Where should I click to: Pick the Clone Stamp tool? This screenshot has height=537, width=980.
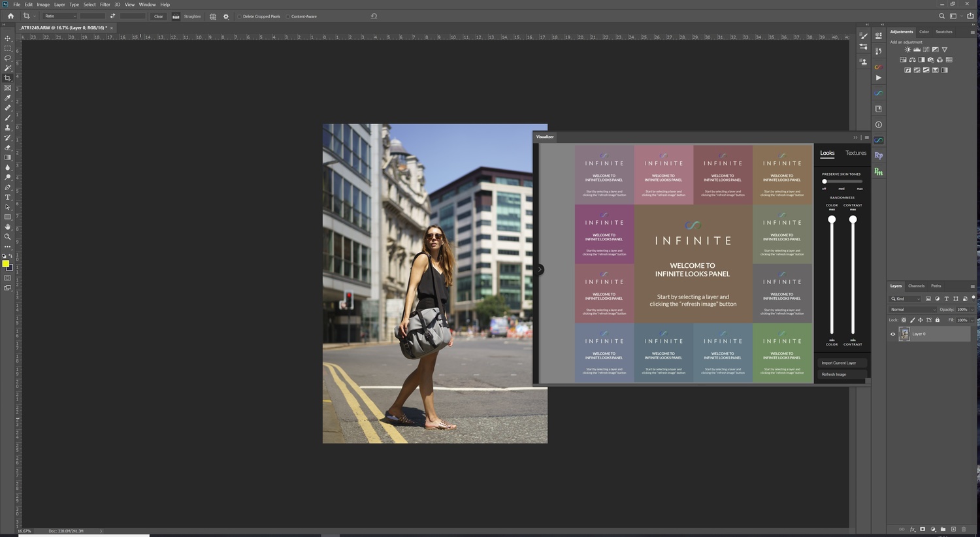point(8,127)
